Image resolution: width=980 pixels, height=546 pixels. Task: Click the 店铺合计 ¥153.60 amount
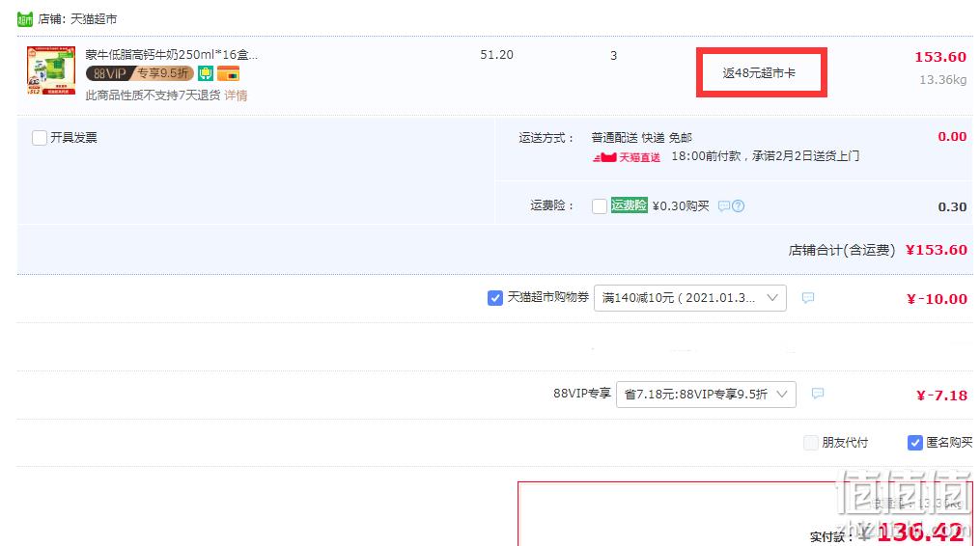[x=937, y=250]
